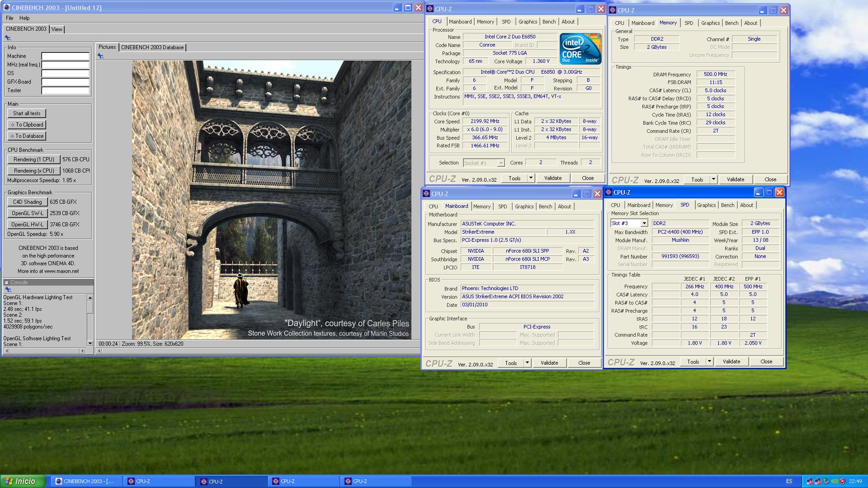The height and width of the screenshot is (488, 868).
Task: Click into the OS input field
Action: (x=66, y=73)
